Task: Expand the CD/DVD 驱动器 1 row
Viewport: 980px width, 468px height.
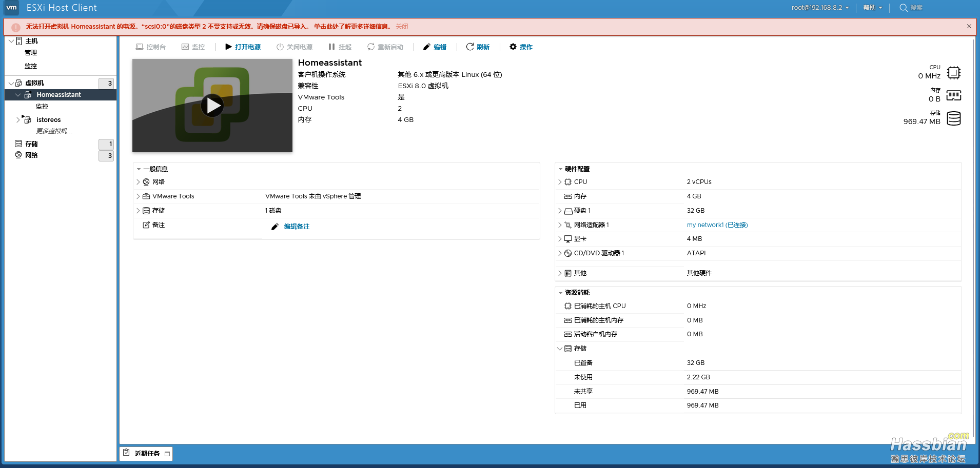Action: coord(560,253)
